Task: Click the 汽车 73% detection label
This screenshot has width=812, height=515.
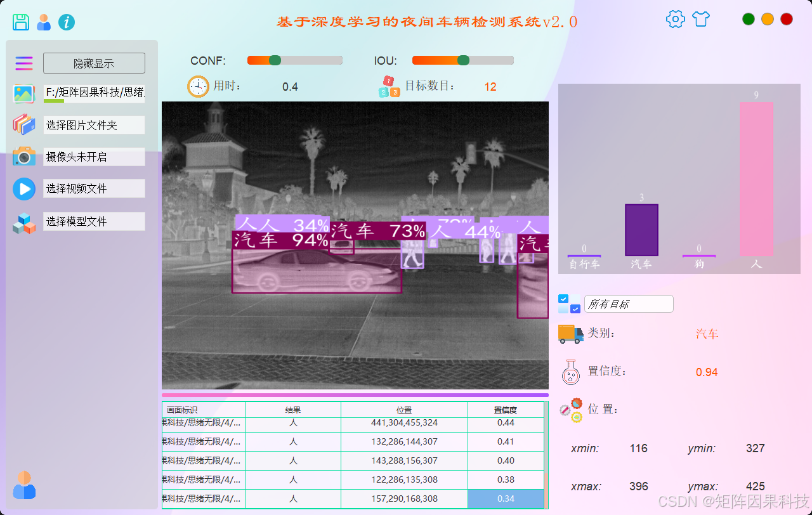Action: tap(377, 231)
